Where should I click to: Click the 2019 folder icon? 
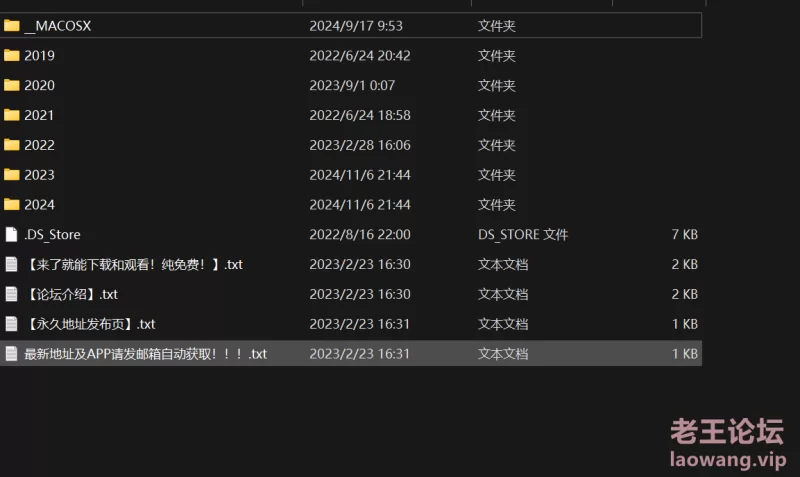pyautogui.click(x=11, y=55)
